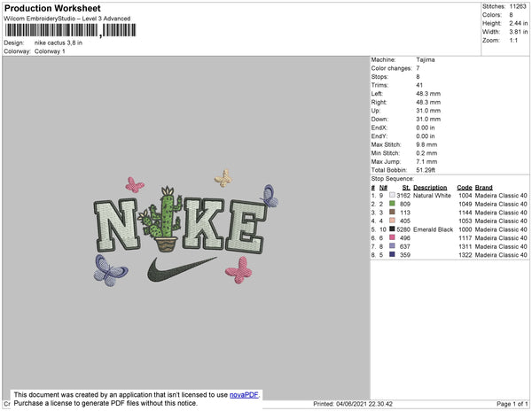Click the novaPDF link
This screenshot has height=411, width=532.
point(244,395)
